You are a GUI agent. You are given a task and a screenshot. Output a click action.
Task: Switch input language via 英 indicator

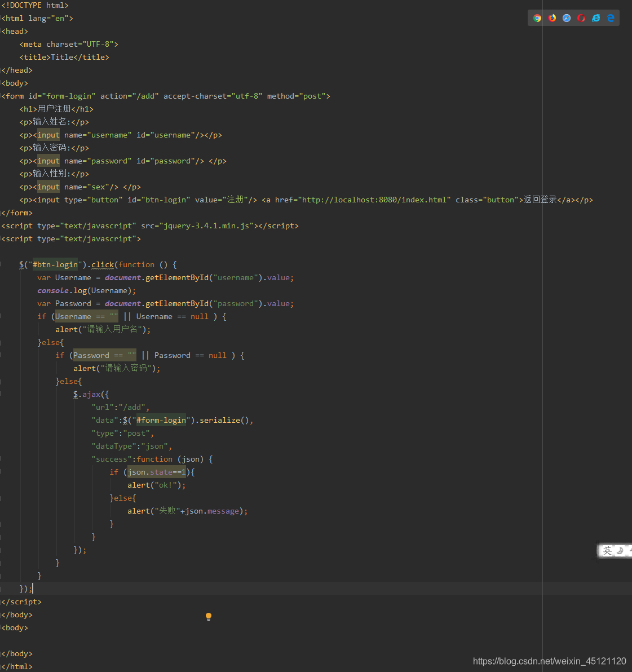tap(607, 551)
